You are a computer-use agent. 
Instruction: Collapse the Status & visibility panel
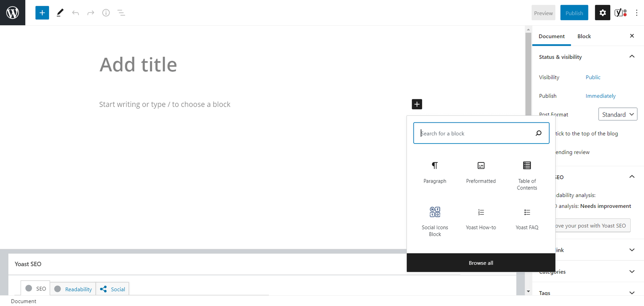point(632,57)
